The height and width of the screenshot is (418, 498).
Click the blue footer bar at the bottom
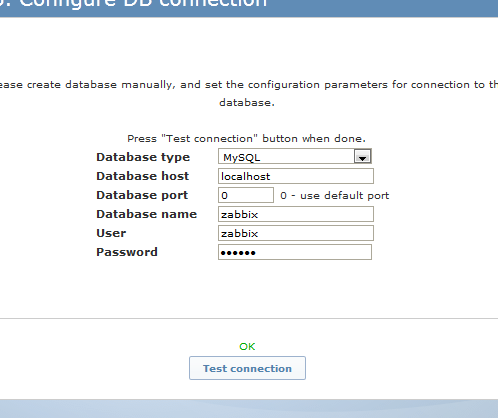pos(249,409)
